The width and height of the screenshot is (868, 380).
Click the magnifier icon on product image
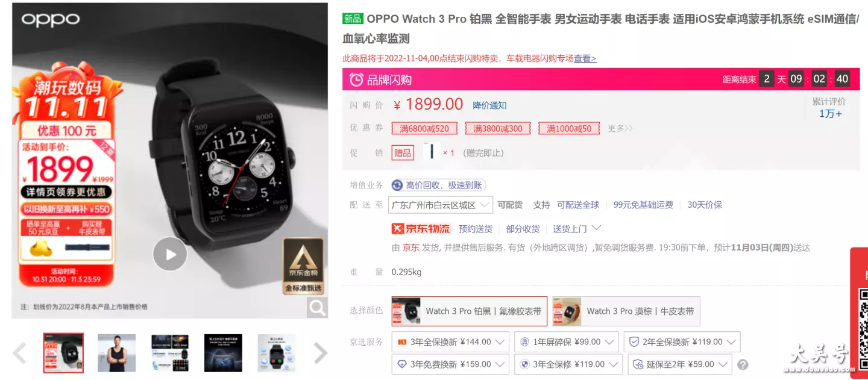pos(317,308)
